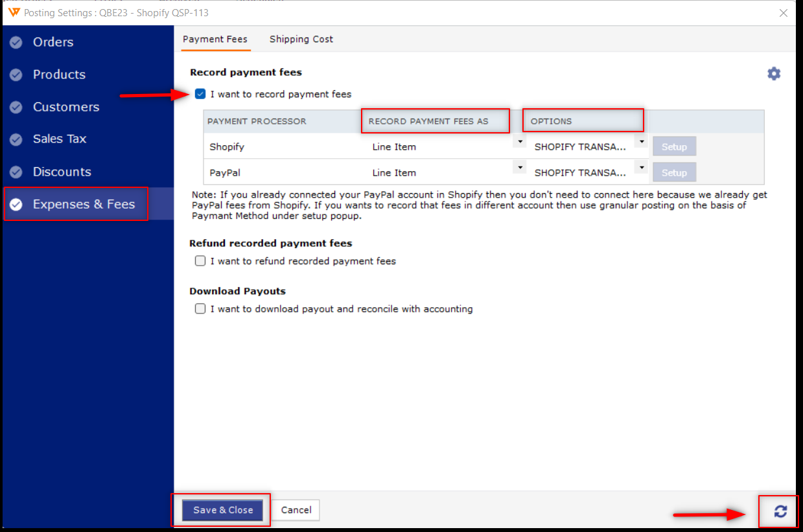Screen dimensions: 803x532
Task: Enable download payout and reconcile checkbox
Action: pyautogui.click(x=200, y=309)
